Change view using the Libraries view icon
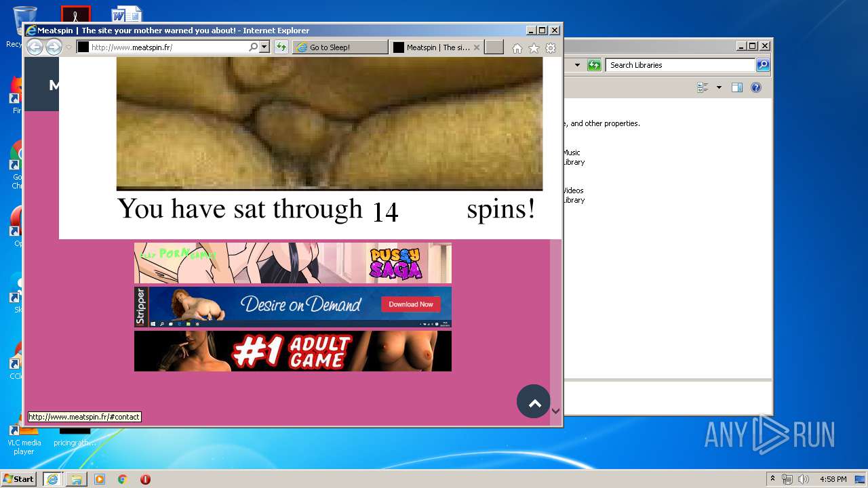Screen dimensions: 868x488 point(703,87)
